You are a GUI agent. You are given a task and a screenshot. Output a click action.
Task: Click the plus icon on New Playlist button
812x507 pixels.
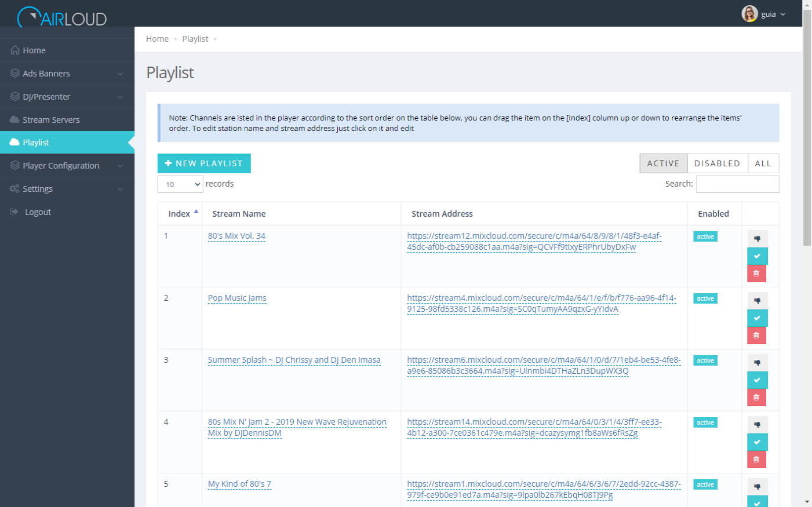coord(168,163)
